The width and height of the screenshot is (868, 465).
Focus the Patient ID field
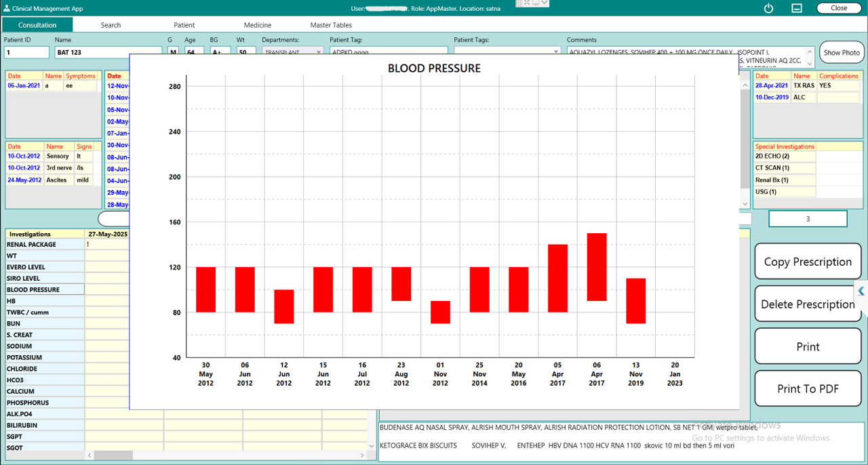click(x=26, y=52)
